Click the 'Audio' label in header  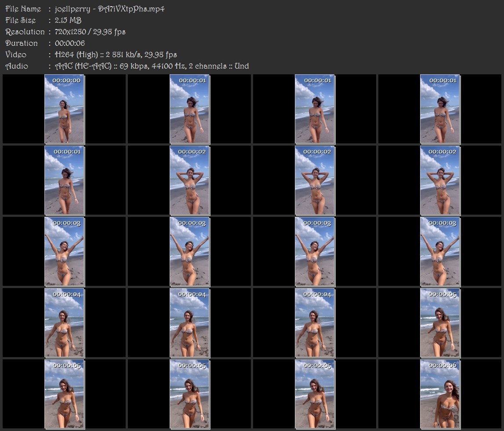point(17,66)
